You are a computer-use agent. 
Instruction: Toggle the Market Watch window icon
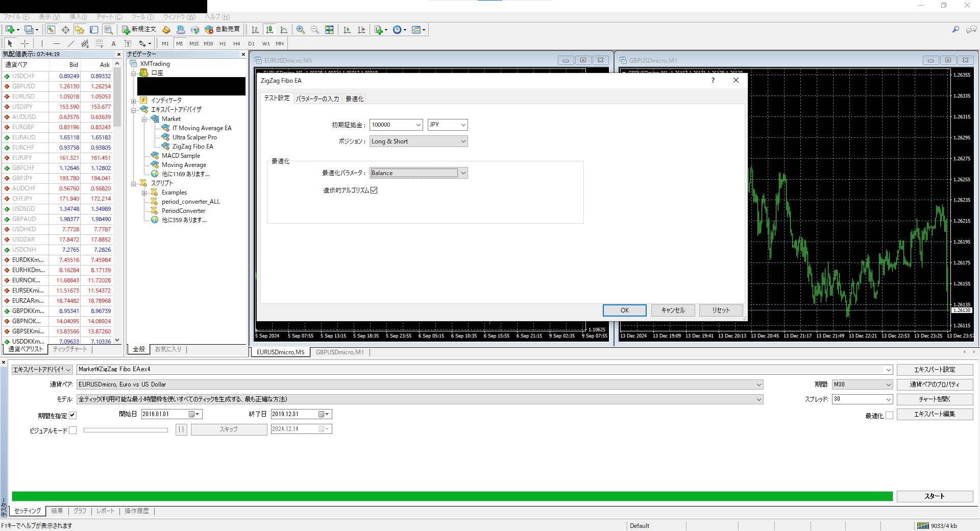(x=51, y=30)
